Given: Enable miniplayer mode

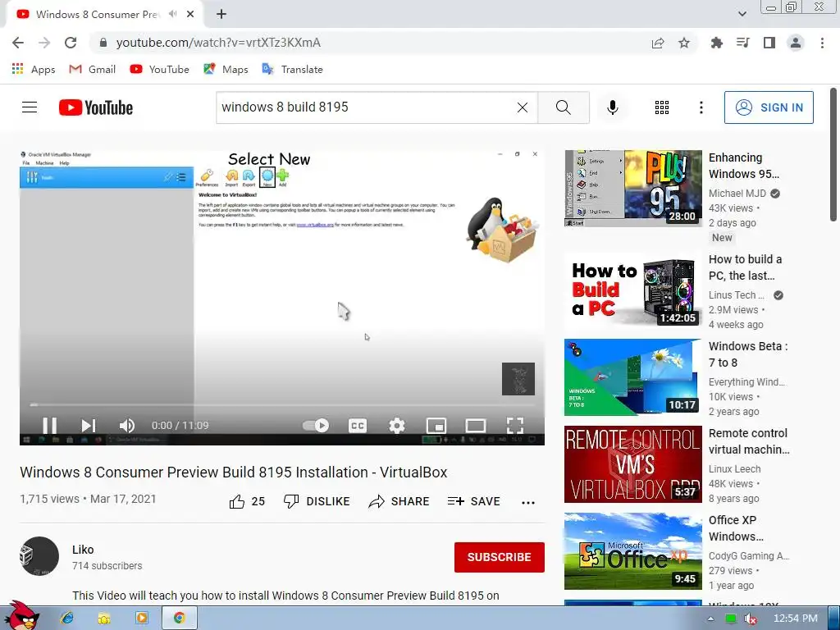Looking at the screenshot, I should (x=436, y=426).
